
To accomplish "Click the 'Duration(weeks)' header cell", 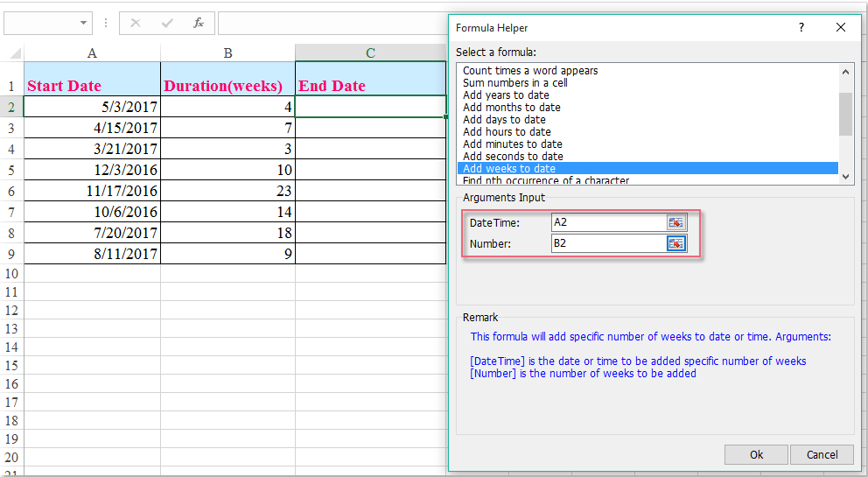I will click(227, 79).
